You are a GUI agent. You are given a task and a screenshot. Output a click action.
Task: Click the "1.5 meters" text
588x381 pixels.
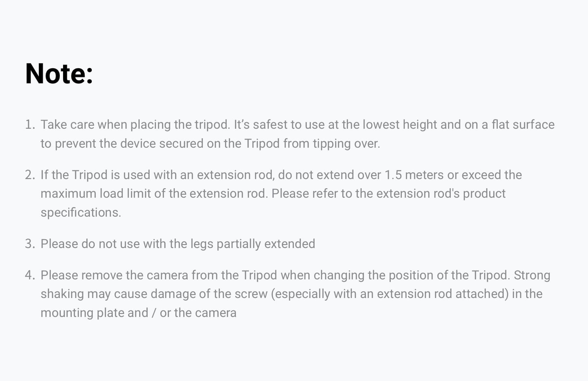[414, 175]
